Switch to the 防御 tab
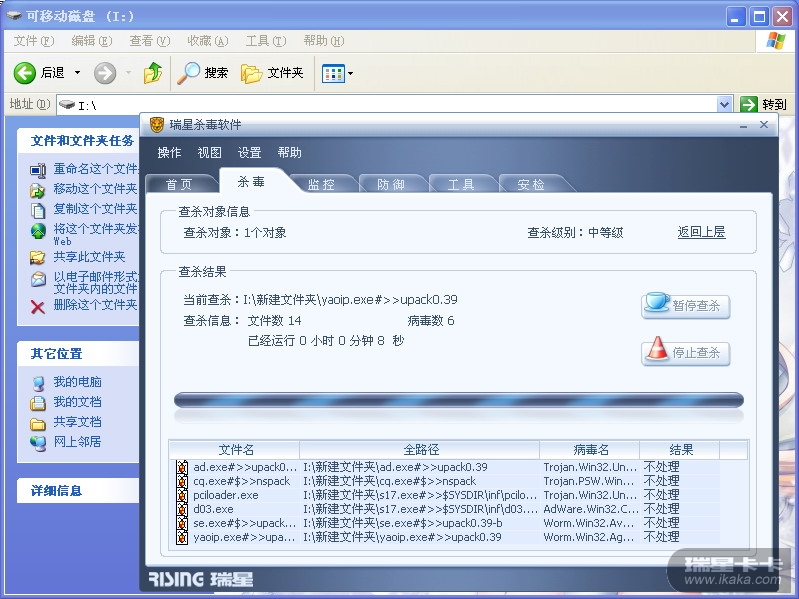This screenshot has width=799, height=599. pos(391,184)
